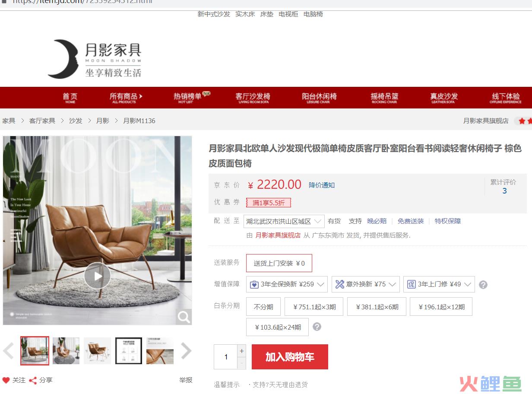
Task: Choose the ¥196.1起×12期 installment option
Action: coord(441,307)
